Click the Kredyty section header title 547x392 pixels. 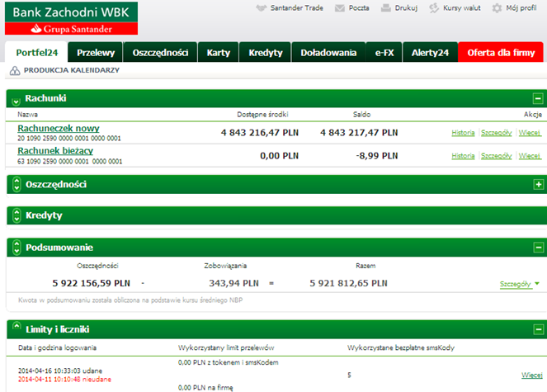click(x=44, y=215)
